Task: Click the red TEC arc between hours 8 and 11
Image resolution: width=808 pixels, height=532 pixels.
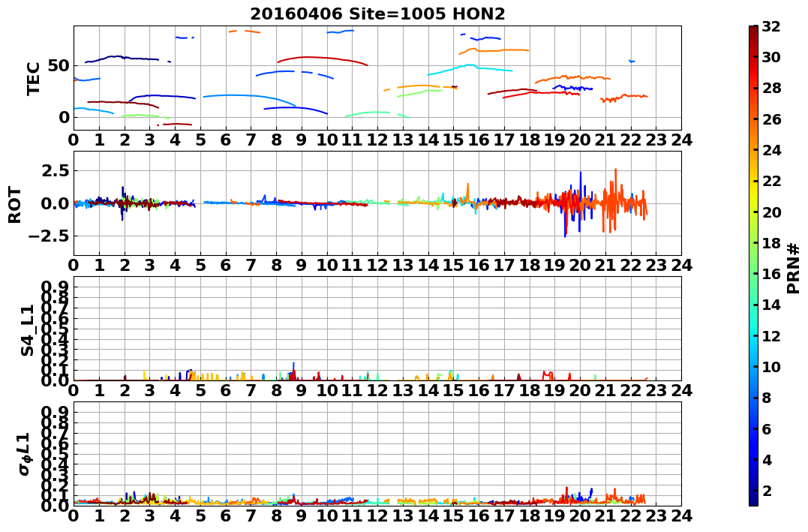Action: [323, 59]
